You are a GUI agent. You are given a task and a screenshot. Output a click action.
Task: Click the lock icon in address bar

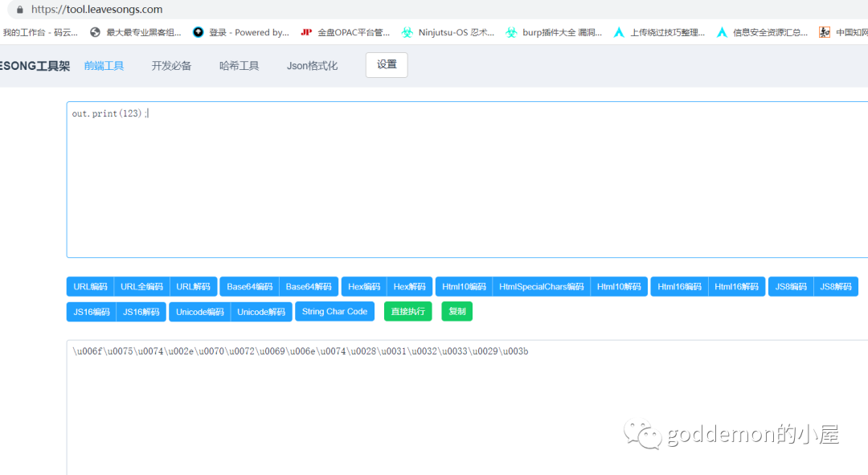coord(20,10)
